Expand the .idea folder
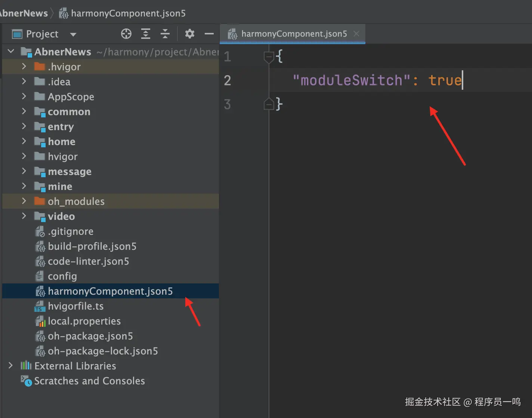Viewport: 532px width, 418px height. pyautogui.click(x=24, y=81)
